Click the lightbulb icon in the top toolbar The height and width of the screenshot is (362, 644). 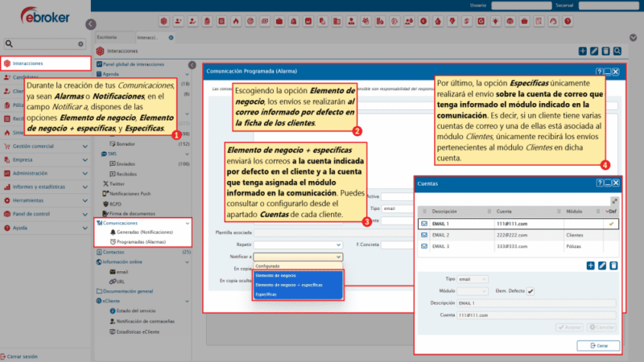496,21
